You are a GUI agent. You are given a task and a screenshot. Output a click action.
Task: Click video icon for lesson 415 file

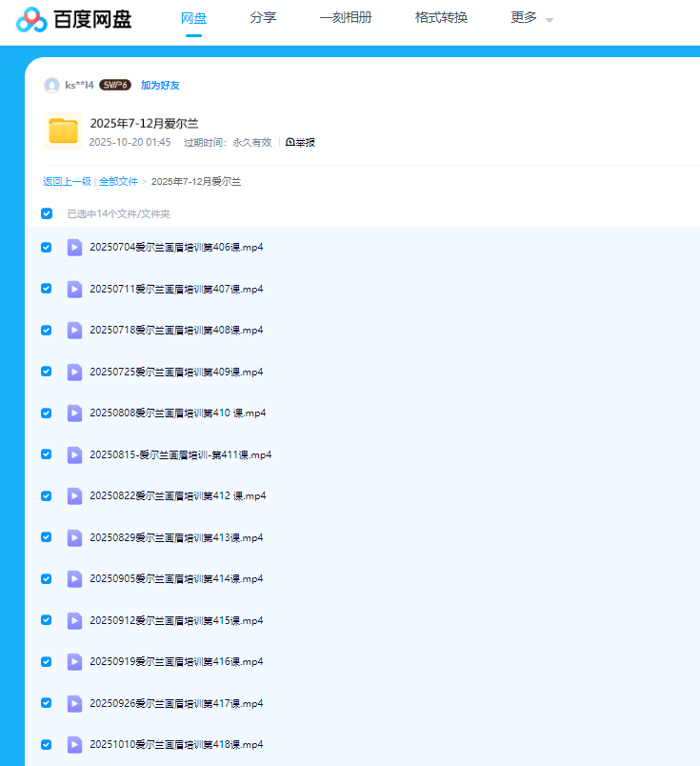point(74,620)
